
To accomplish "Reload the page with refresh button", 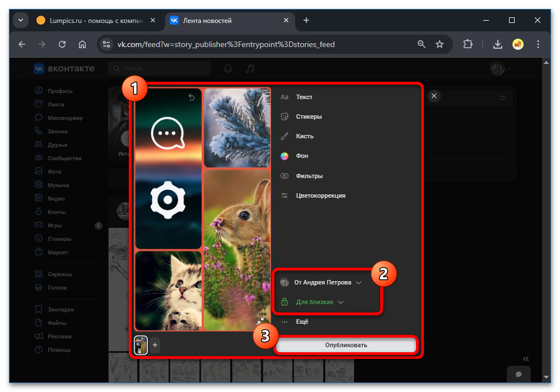I will click(62, 44).
